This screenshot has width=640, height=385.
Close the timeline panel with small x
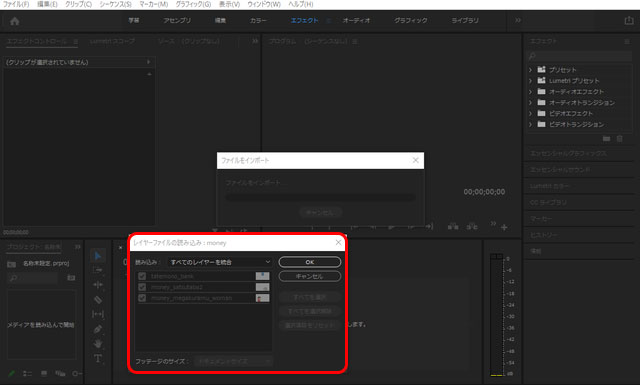(x=120, y=247)
